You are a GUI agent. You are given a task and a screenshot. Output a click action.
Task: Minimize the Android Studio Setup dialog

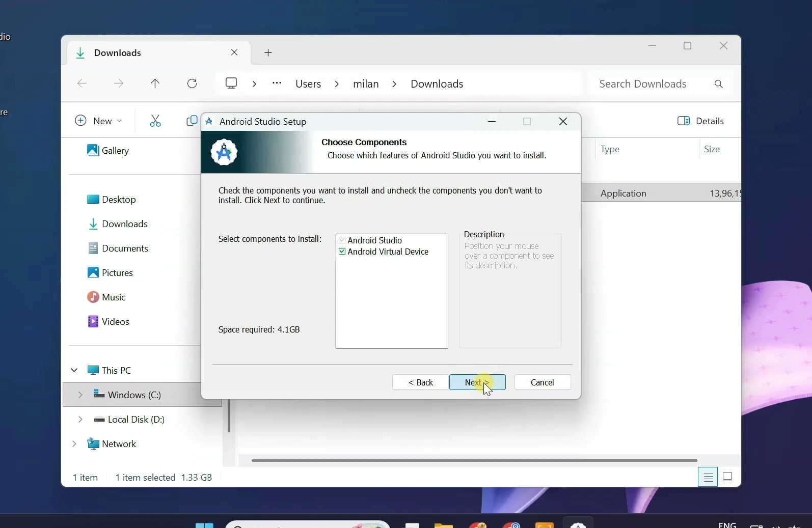coord(492,122)
